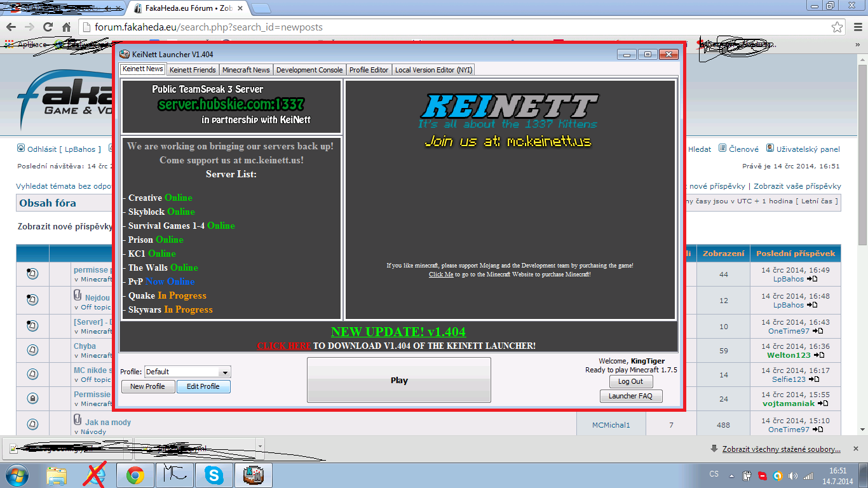The height and width of the screenshot is (488, 868).
Task: Click the Minecraft launcher icon on taskbar
Action: pyautogui.click(x=254, y=475)
